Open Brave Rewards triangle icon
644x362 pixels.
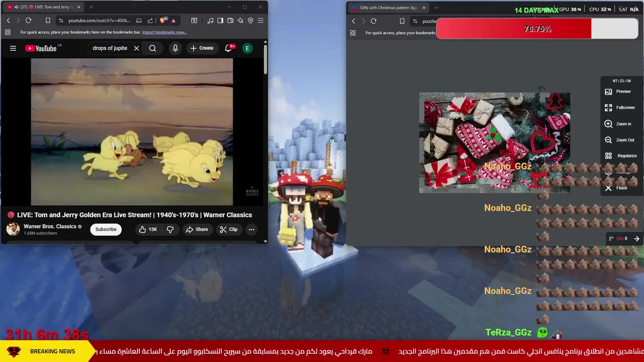173,21
